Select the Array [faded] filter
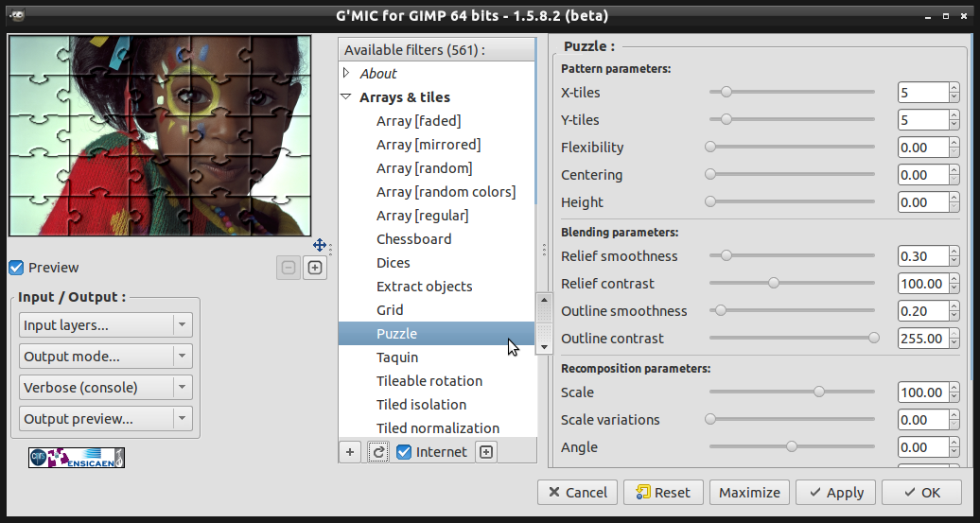Screen dimensions: 980x523 pos(418,121)
